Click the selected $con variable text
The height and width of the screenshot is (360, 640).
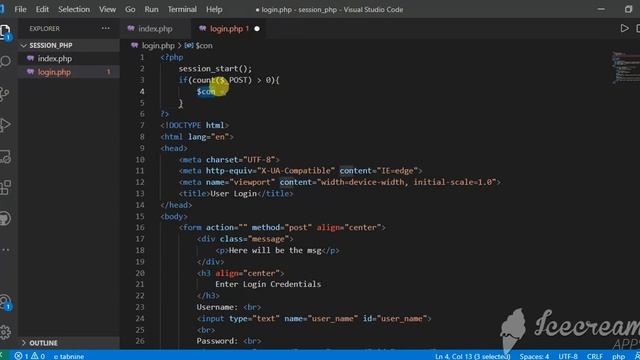206,91
